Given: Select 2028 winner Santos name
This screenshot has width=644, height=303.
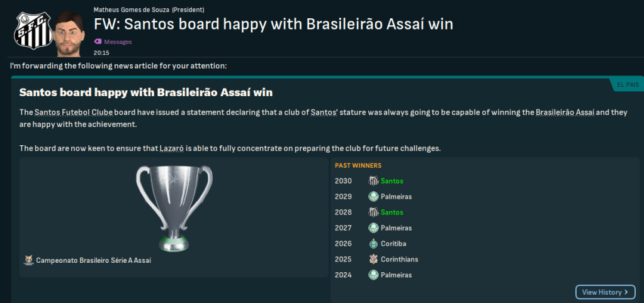Looking at the screenshot, I should [392, 212].
